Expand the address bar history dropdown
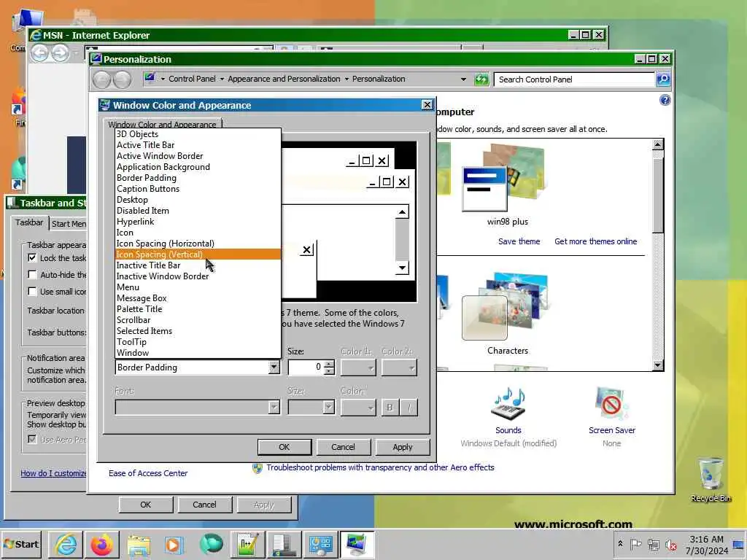The image size is (747, 560). [x=463, y=79]
